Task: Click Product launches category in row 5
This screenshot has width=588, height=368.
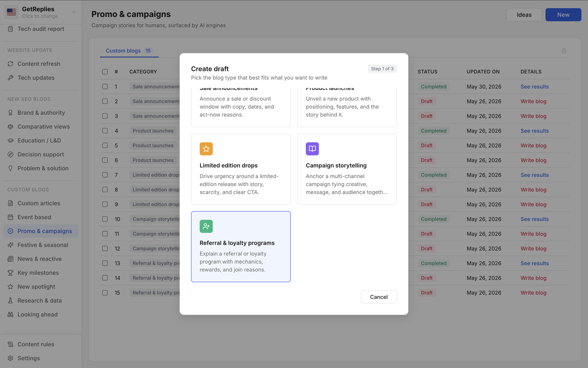Action: (153, 146)
